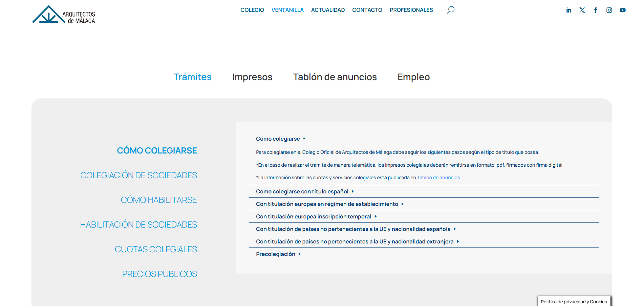
Task: Switch to the Tablón de anuncios tab
Action: (335, 77)
